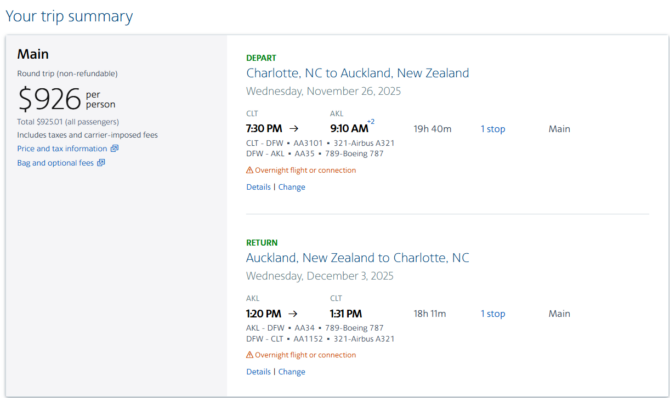Click the +2 day indicator near 9:10 AM
Screen dimensions: 670x398
371,122
